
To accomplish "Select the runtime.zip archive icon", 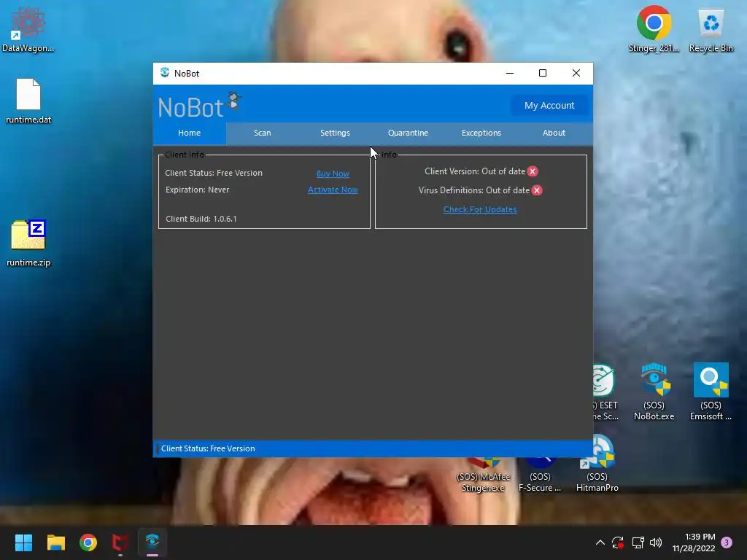I will (28, 244).
